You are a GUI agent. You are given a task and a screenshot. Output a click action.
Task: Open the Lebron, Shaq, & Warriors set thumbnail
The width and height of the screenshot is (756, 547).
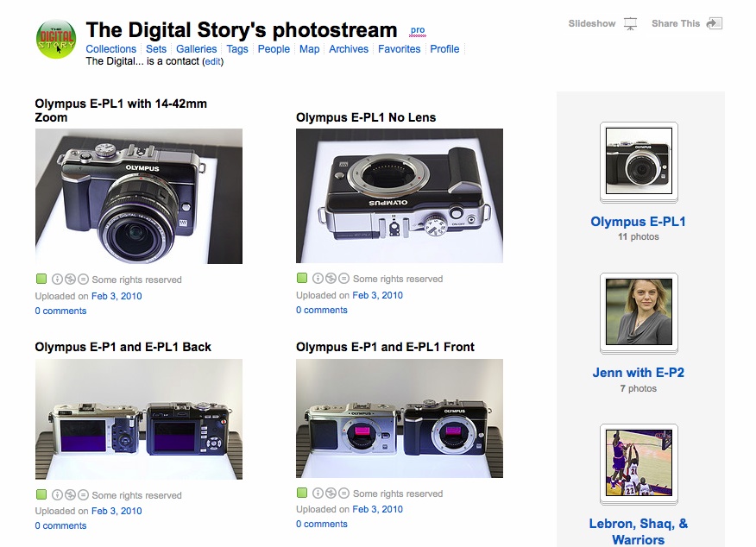pos(639,463)
